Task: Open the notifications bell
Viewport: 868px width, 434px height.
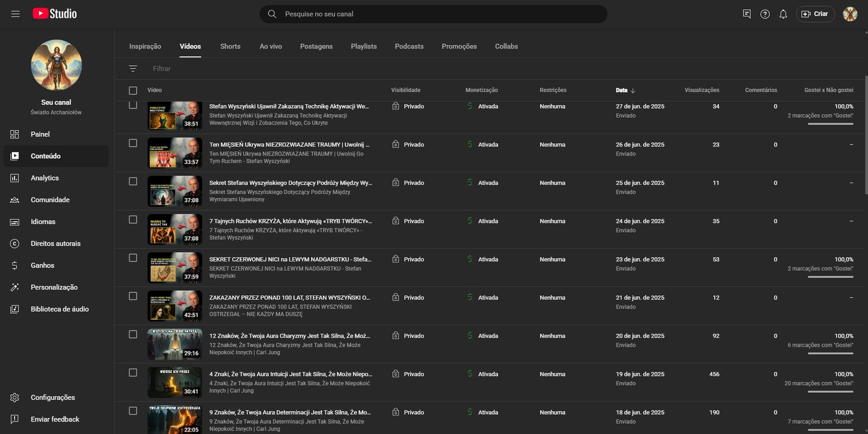Action: click(783, 14)
